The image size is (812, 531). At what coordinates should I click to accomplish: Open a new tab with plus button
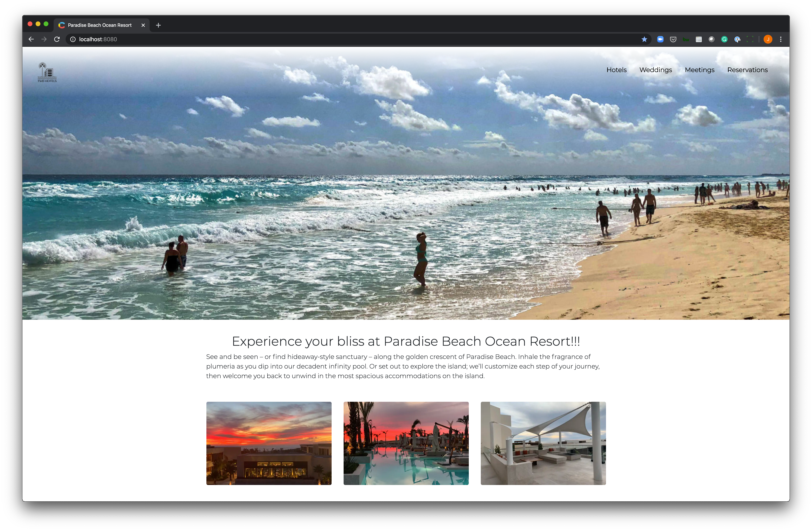[158, 25]
